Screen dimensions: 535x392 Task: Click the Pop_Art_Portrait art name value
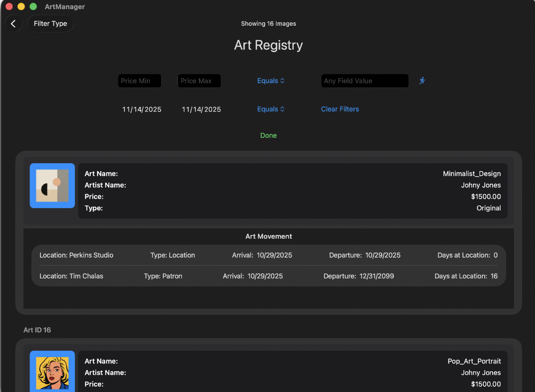474,361
